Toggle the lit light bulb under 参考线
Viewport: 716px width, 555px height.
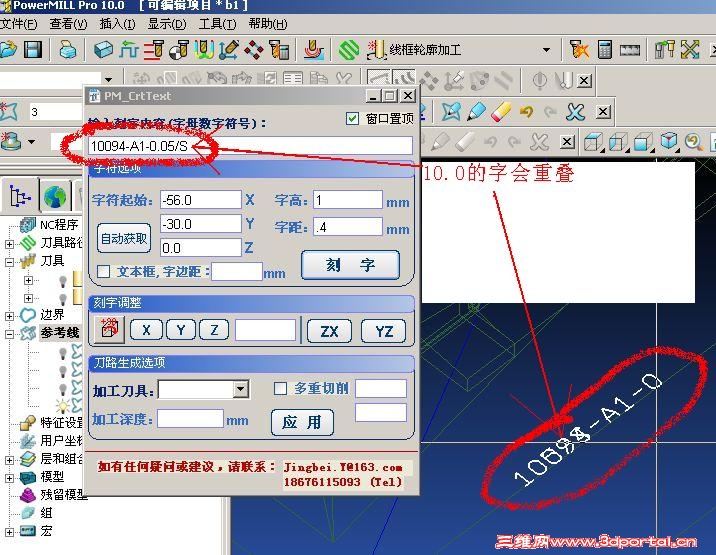(63, 406)
